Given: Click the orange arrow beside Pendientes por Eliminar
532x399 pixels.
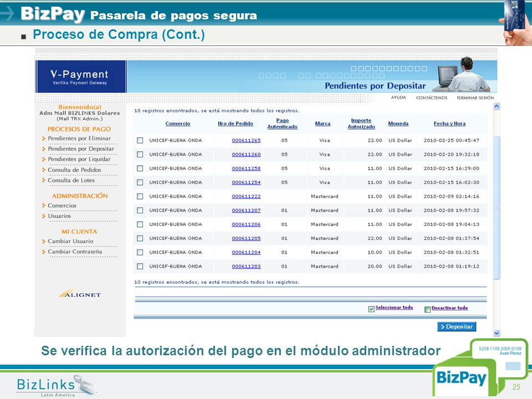Looking at the screenshot, I should click(x=44, y=139).
